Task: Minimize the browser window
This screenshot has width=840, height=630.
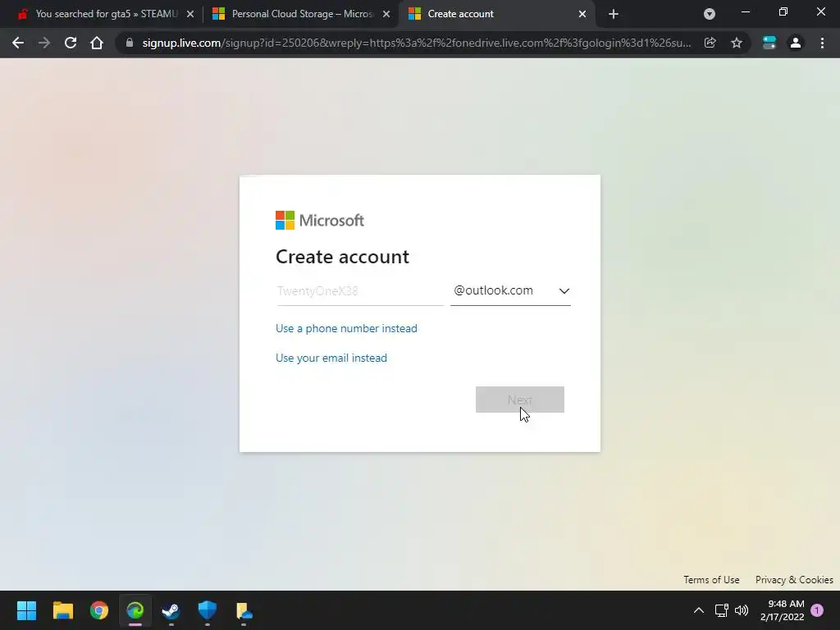Action: (x=745, y=11)
